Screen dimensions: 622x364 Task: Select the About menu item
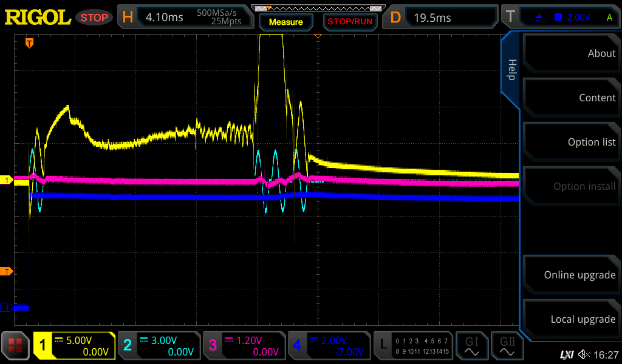point(570,53)
